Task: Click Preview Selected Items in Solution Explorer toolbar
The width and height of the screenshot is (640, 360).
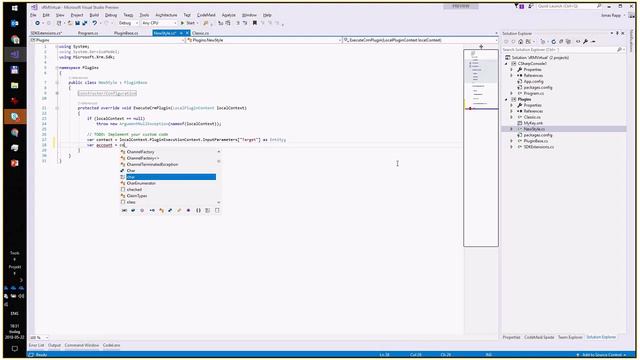Action: coord(593,42)
